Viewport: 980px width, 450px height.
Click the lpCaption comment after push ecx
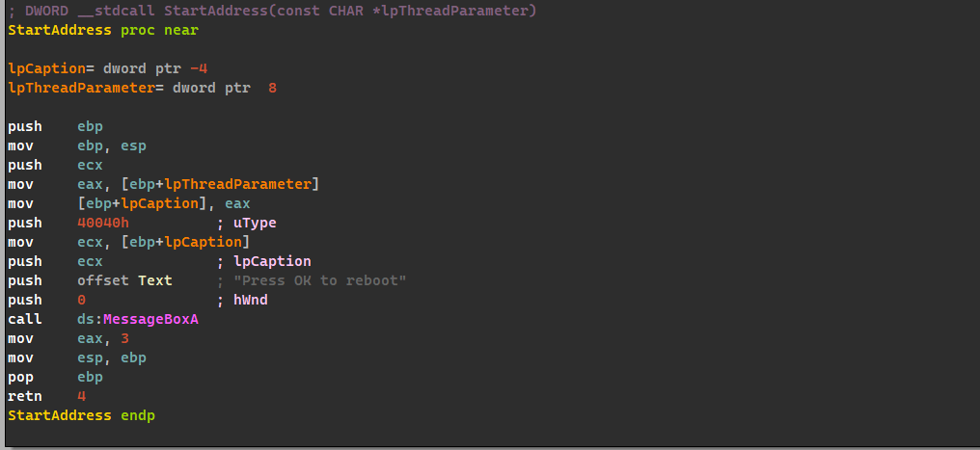(x=273, y=261)
